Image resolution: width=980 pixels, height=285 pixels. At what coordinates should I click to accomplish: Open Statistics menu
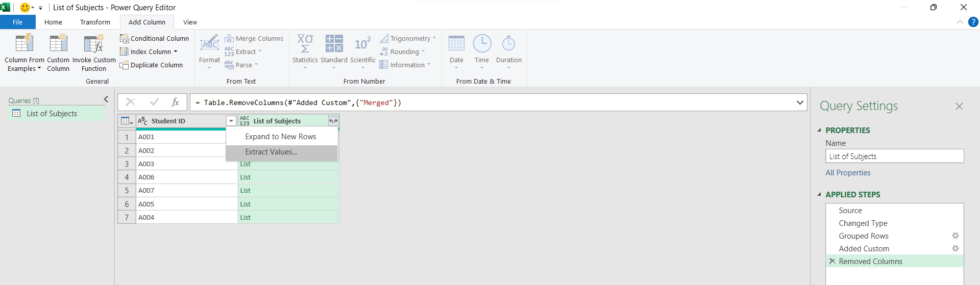pos(305,53)
